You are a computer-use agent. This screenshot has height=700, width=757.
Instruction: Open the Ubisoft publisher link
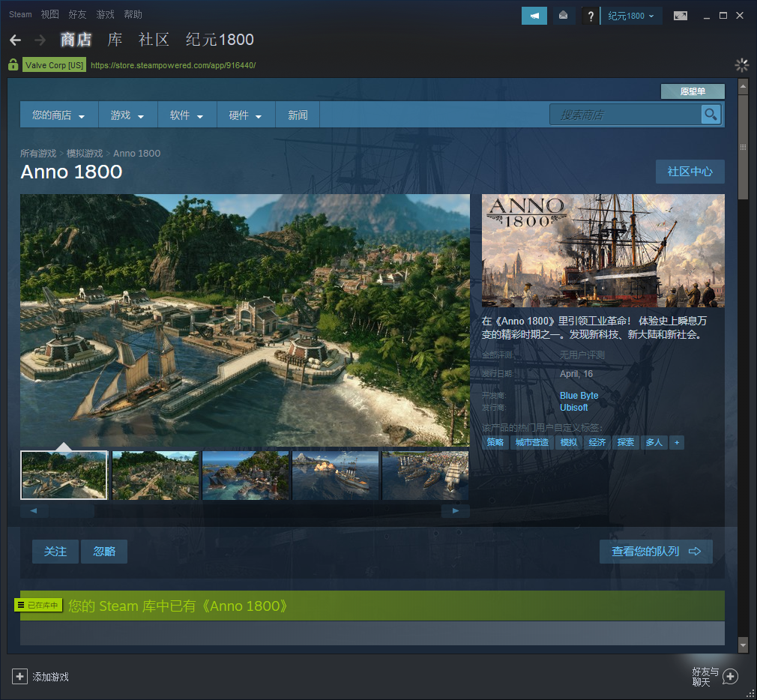(573, 408)
